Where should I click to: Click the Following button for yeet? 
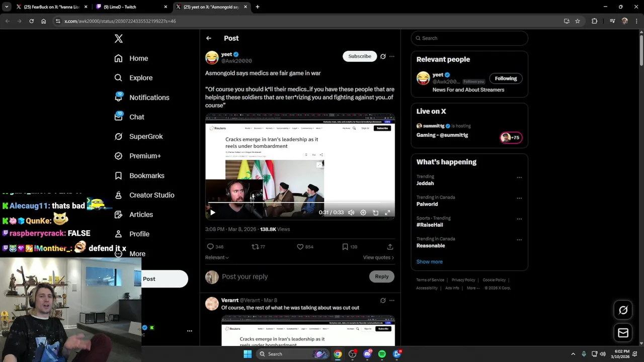point(506,78)
